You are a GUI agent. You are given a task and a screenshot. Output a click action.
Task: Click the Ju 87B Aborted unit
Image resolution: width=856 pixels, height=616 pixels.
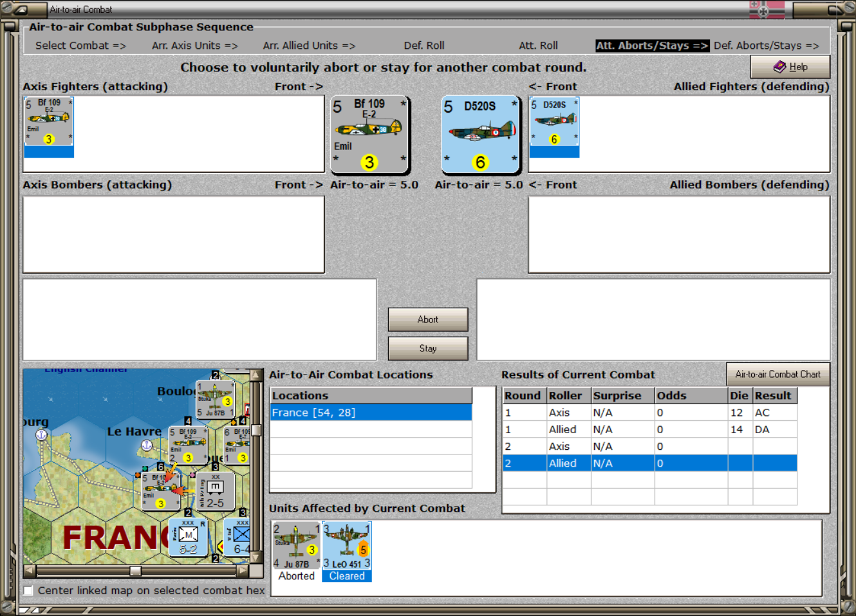[296, 552]
